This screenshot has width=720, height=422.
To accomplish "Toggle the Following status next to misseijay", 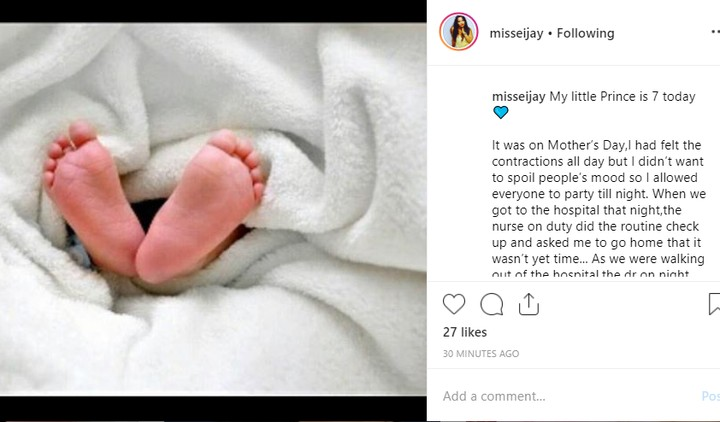I will pos(585,33).
